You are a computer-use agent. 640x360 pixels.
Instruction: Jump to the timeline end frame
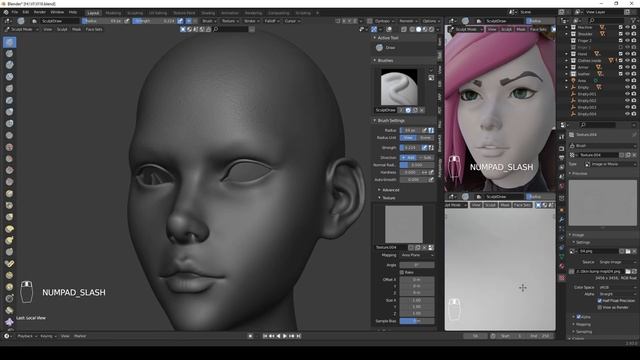pyautogui.click(x=299, y=336)
